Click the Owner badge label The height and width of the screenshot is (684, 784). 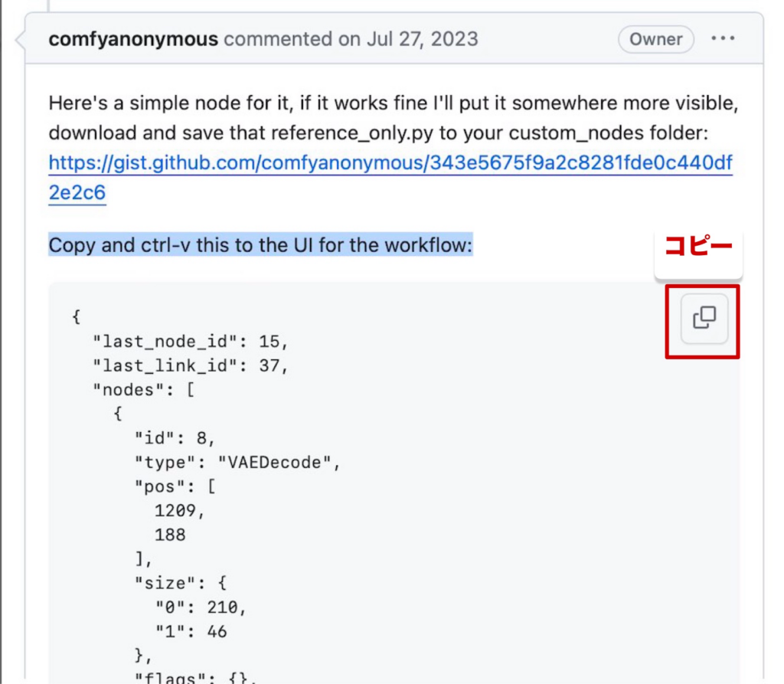(x=655, y=39)
